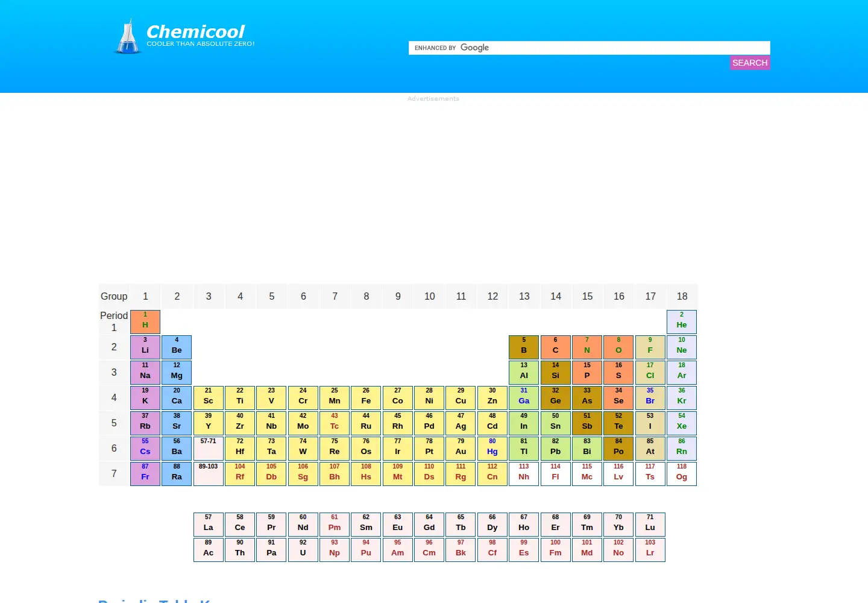Open the Mercury (Hg) element
Viewport: 868px width, 603px height.
(x=492, y=449)
